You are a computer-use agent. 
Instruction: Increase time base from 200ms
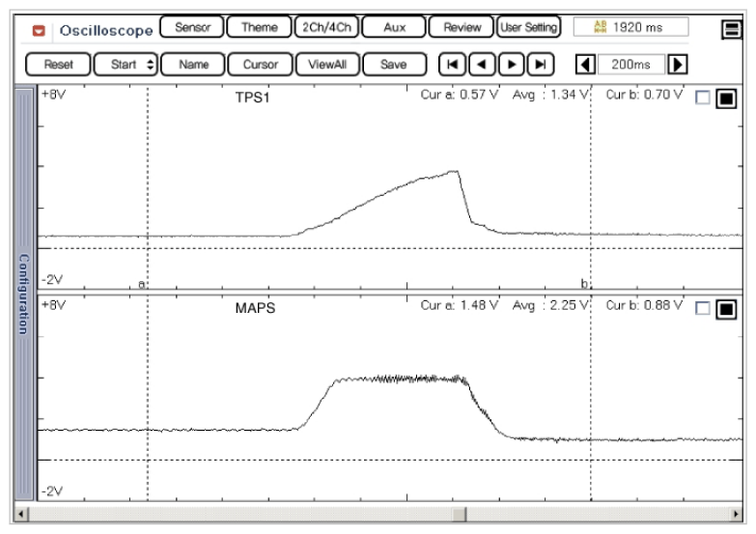(x=678, y=65)
